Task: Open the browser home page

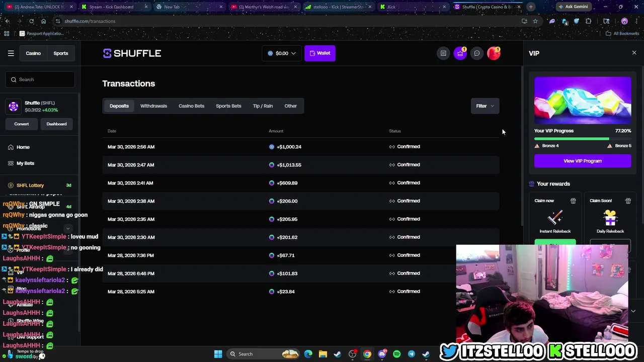Action: pos(43,21)
